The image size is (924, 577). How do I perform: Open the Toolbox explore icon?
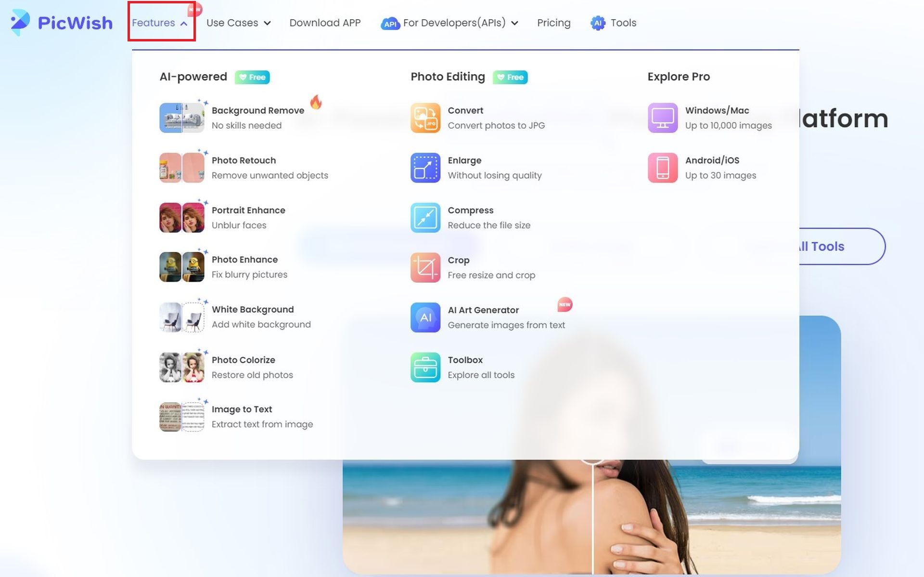tap(425, 367)
